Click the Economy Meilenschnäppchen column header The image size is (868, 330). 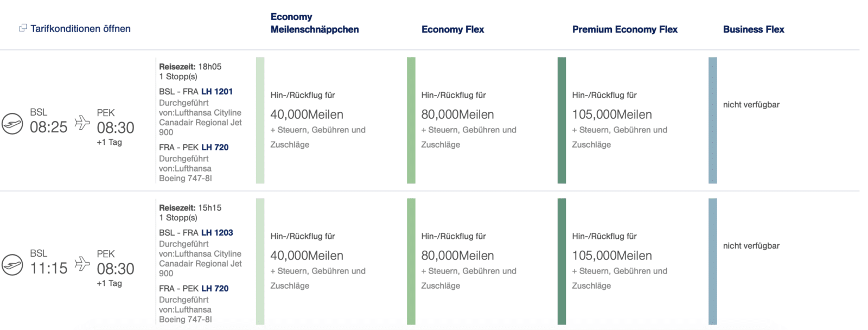tap(315, 23)
